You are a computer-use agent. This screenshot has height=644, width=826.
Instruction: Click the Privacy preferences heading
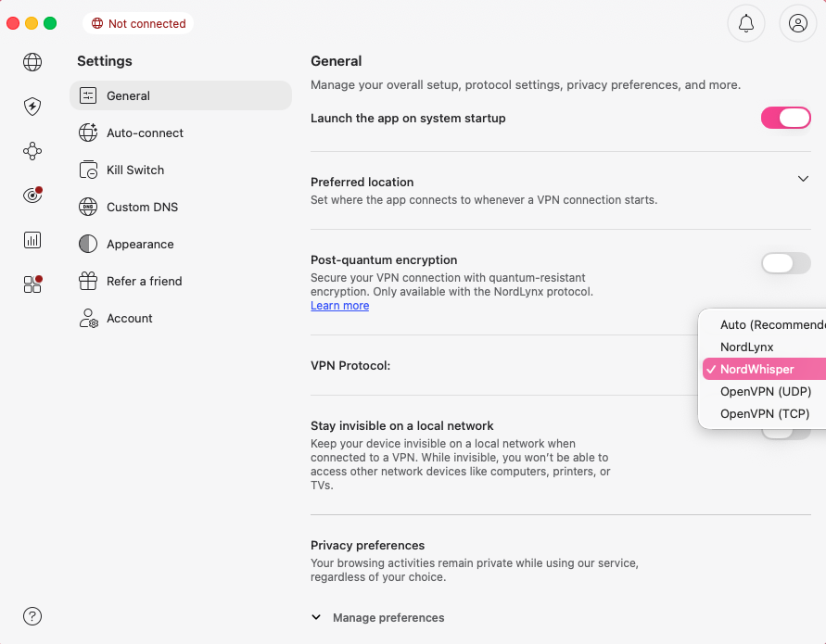(367, 545)
